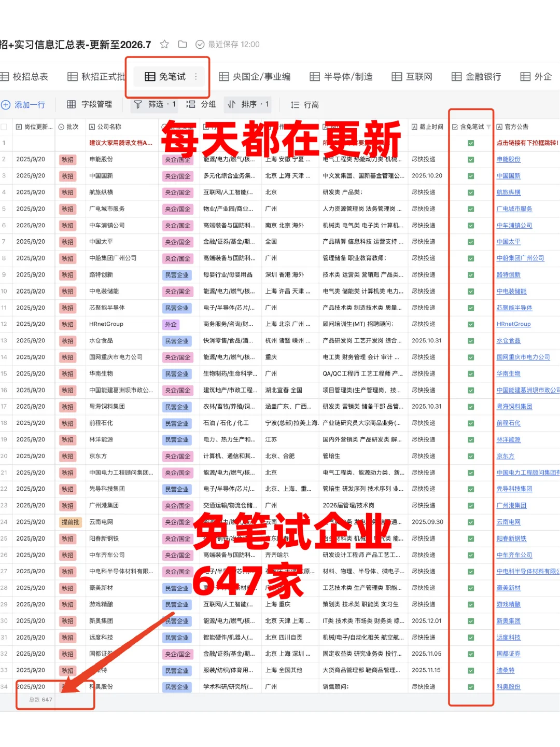This screenshot has height=747, width=560.
Task: Click the 批次 column header
Action: click(68, 127)
